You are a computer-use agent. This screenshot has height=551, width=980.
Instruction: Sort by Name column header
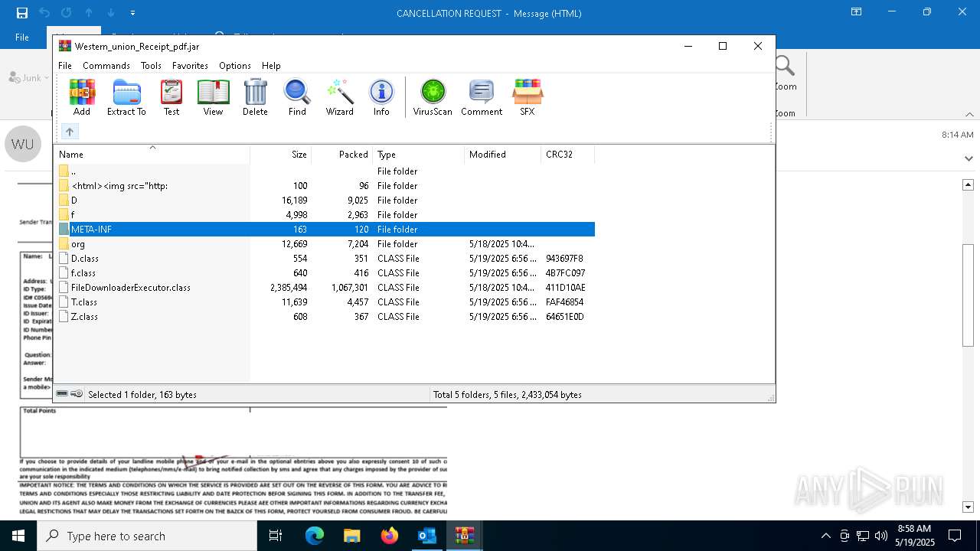click(x=152, y=154)
